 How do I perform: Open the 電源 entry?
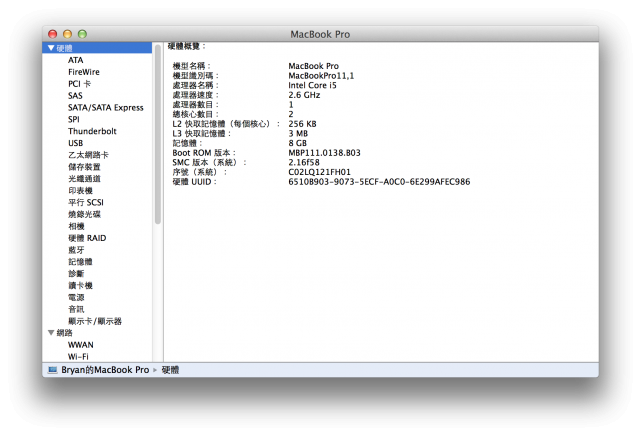76,297
